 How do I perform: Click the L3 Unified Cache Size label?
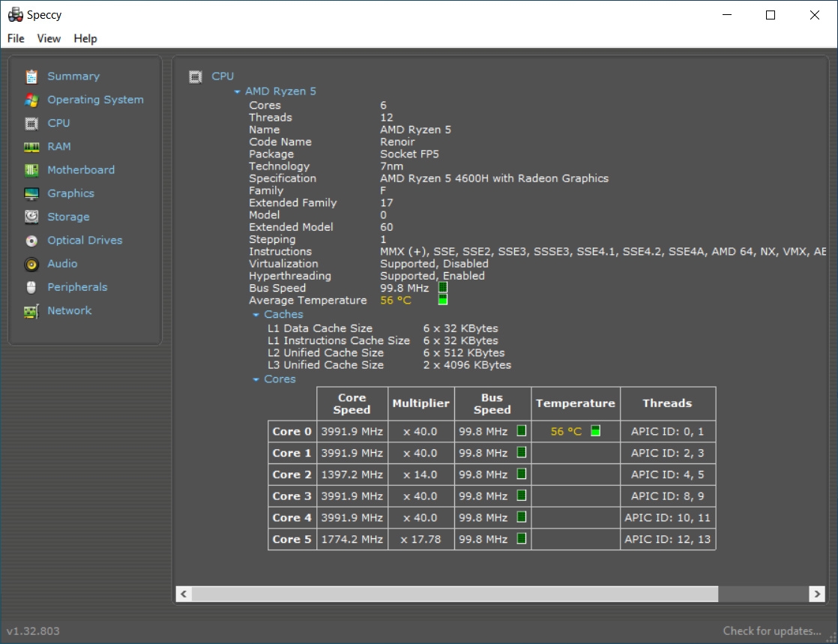325,365
